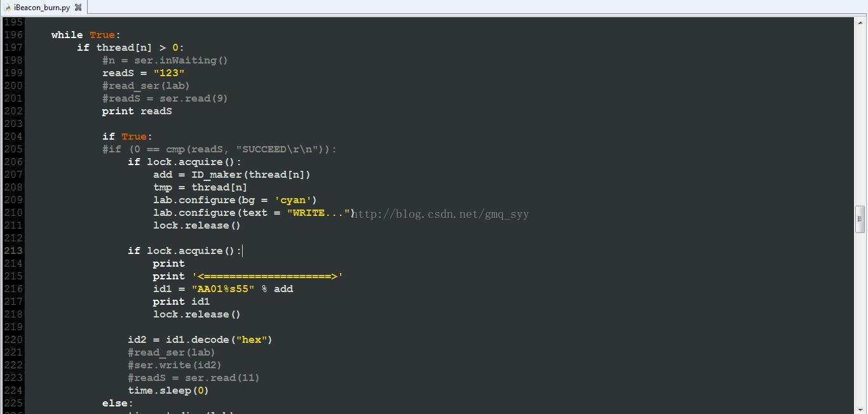The width and height of the screenshot is (868, 414).
Task: Click the bare 'print' on line 214
Action: pos(169,264)
